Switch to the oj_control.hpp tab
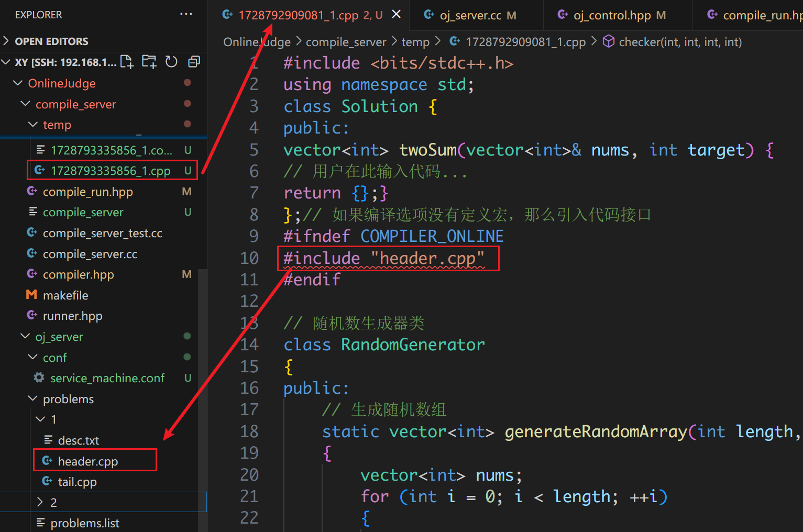The width and height of the screenshot is (803, 532). pos(612,15)
